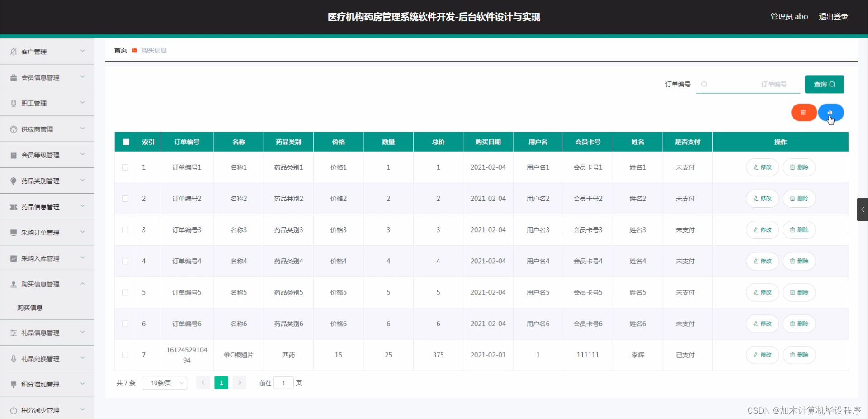Click the magnifier icon beside 订单编号 field
Screen dimensions: 868x419
(x=704, y=84)
